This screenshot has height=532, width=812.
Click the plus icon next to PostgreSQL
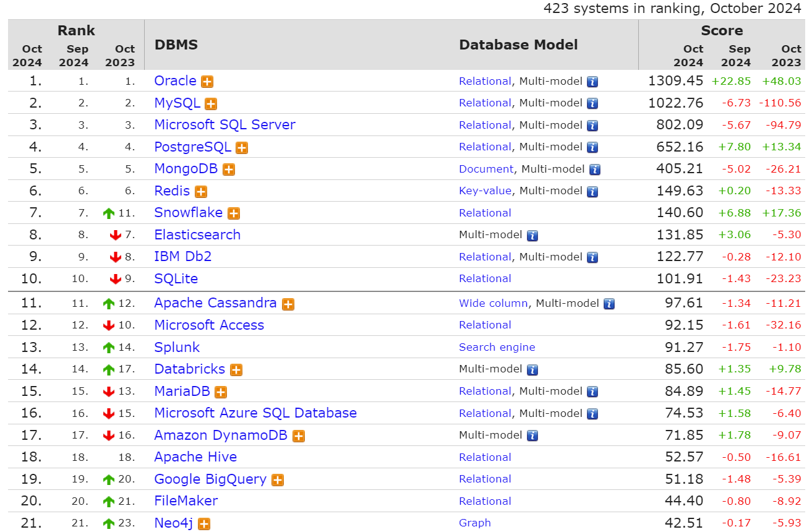[x=242, y=148]
